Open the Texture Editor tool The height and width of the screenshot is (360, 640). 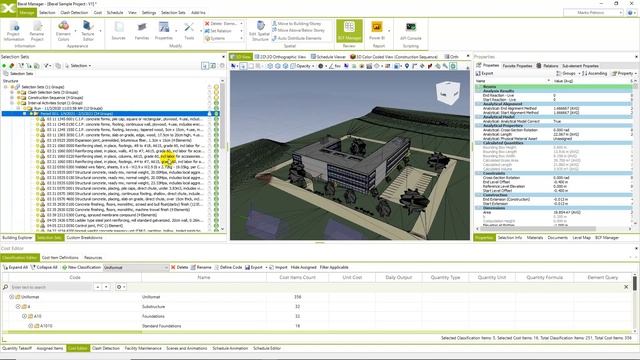87,31
